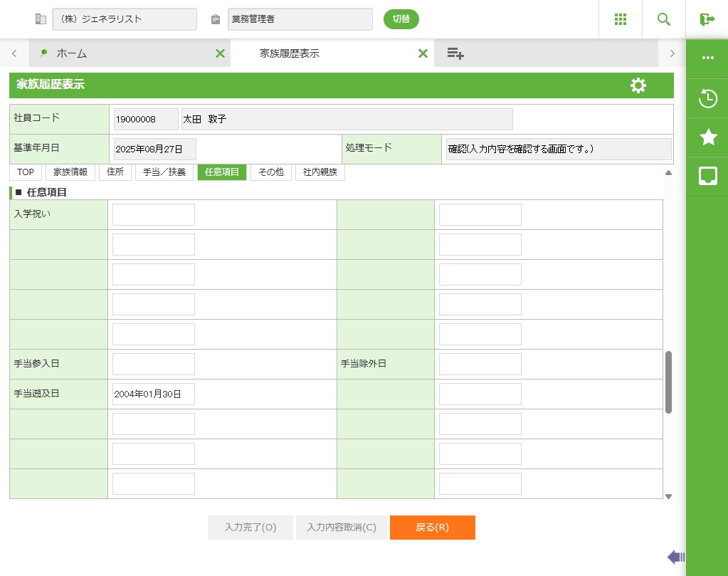Close the ホーム tab
728x576 pixels.
(220, 53)
